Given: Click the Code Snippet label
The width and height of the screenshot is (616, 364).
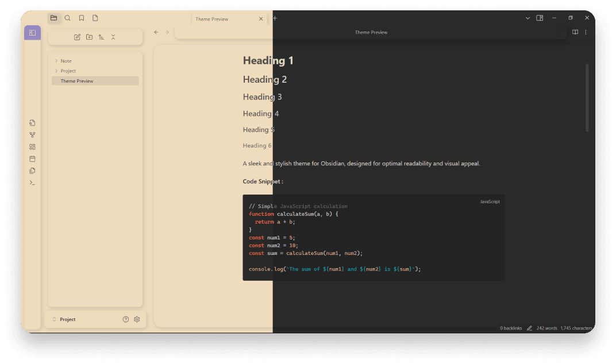Looking at the screenshot, I should pyautogui.click(x=263, y=181).
